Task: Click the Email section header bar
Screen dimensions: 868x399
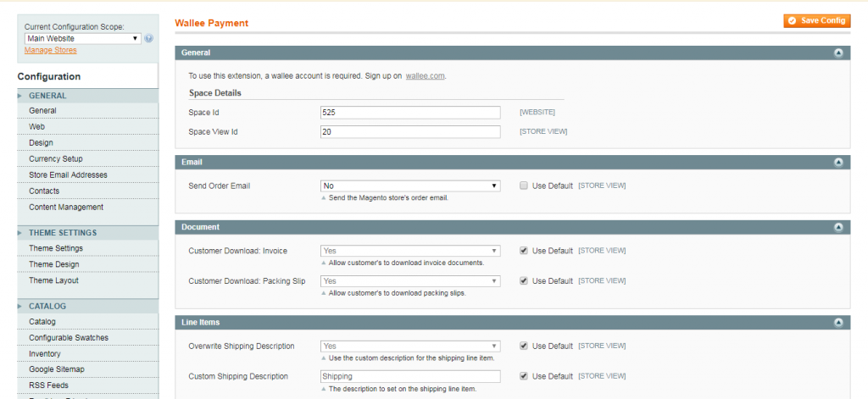Action: tap(513, 163)
